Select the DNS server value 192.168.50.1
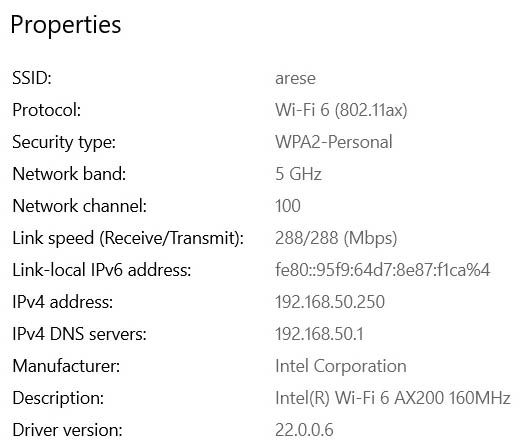The width and height of the screenshot is (523, 441). click(319, 334)
